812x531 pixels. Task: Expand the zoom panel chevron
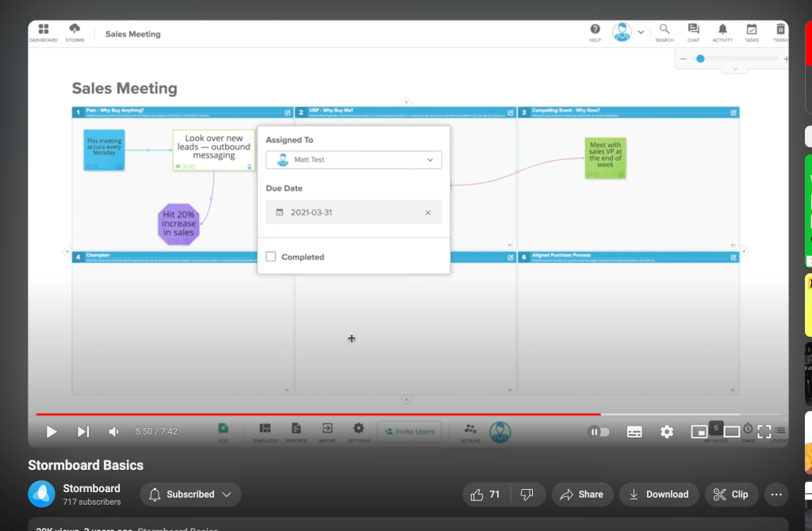point(735,70)
